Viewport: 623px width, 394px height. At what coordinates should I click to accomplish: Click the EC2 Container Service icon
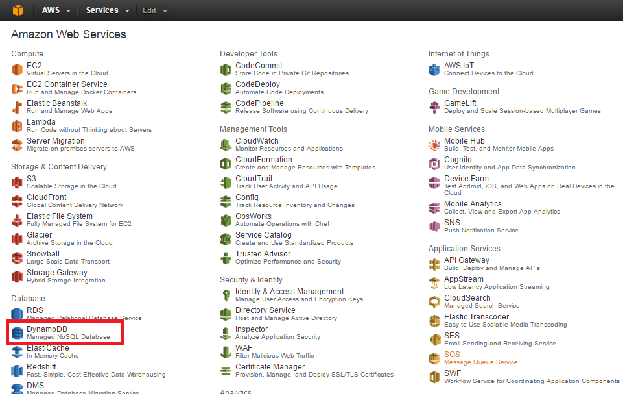click(x=17, y=88)
